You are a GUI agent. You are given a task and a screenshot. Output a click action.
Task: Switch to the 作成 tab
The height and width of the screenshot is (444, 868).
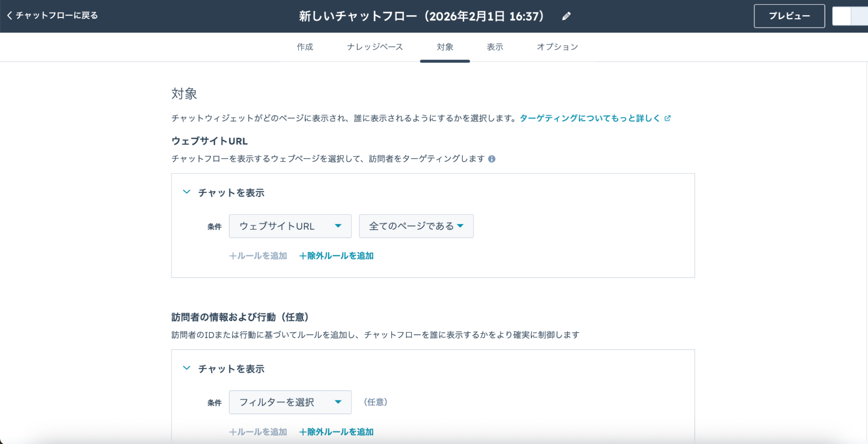click(x=305, y=47)
